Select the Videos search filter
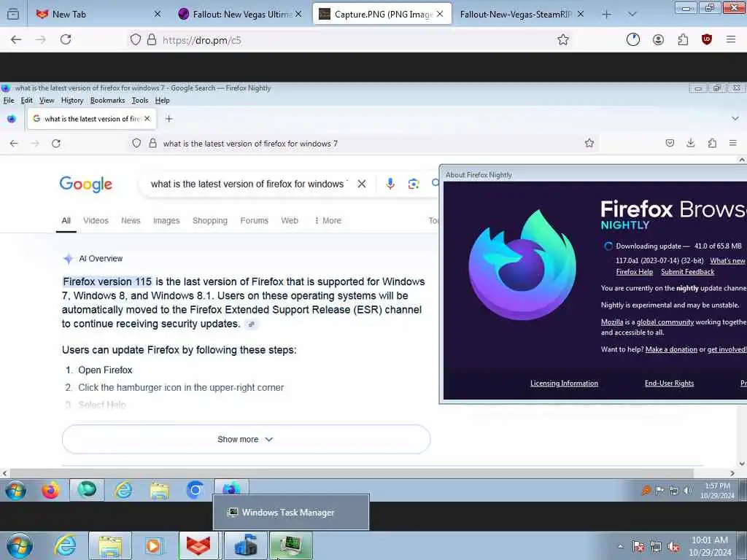This screenshot has height=560, width=747. click(x=96, y=220)
